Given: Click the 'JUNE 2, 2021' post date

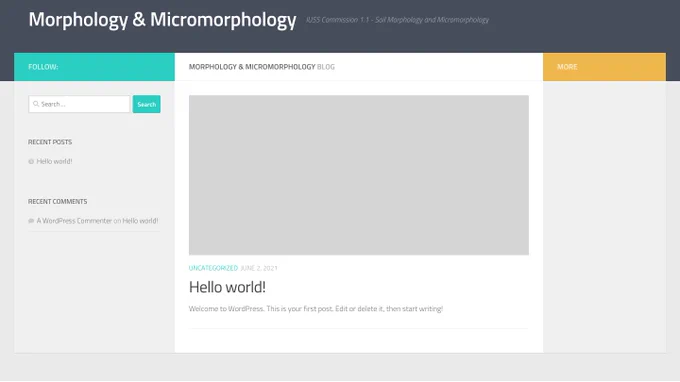Looking at the screenshot, I should (259, 268).
